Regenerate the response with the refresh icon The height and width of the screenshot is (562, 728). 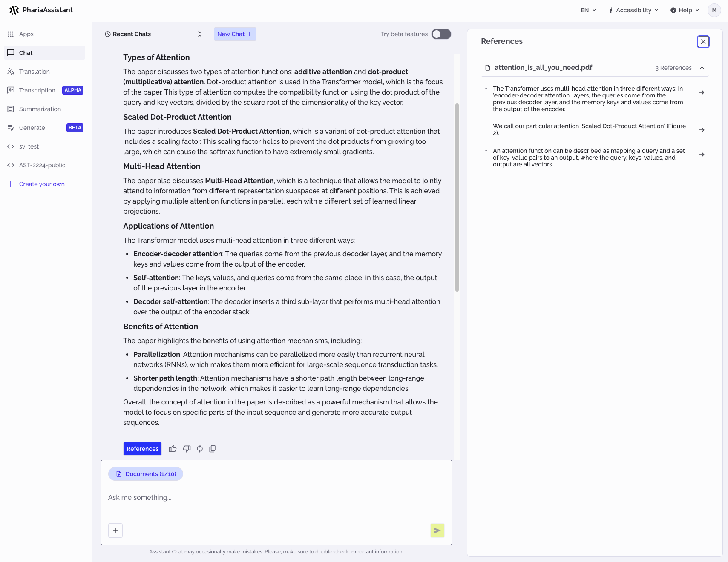click(200, 449)
